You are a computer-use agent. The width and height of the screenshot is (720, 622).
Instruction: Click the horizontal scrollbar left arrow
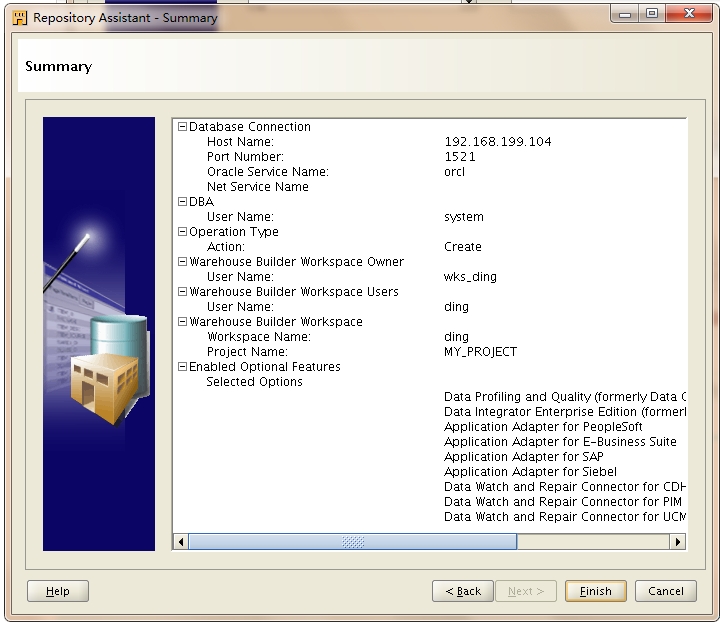(x=181, y=542)
